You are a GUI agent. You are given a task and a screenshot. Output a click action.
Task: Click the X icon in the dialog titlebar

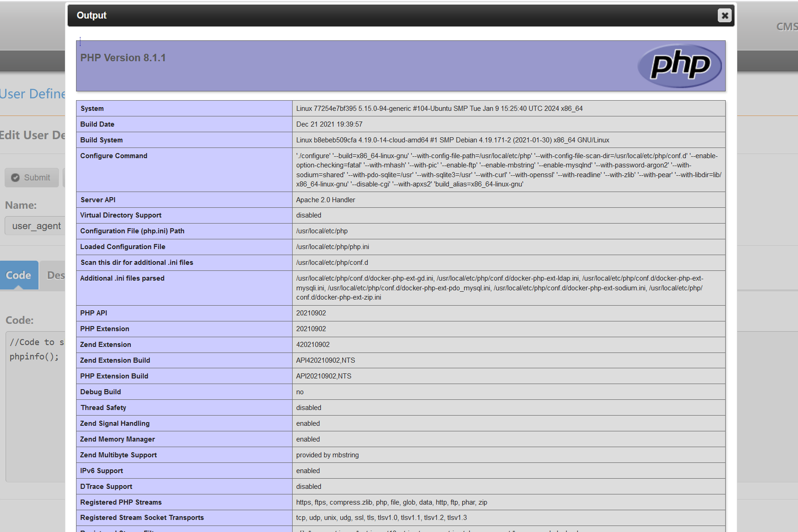point(724,15)
